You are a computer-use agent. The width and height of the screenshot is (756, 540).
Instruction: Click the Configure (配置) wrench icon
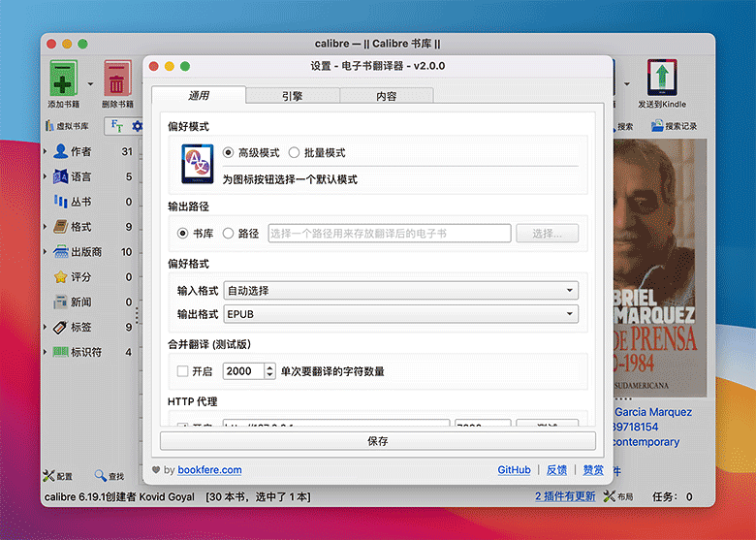pyautogui.click(x=48, y=476)
